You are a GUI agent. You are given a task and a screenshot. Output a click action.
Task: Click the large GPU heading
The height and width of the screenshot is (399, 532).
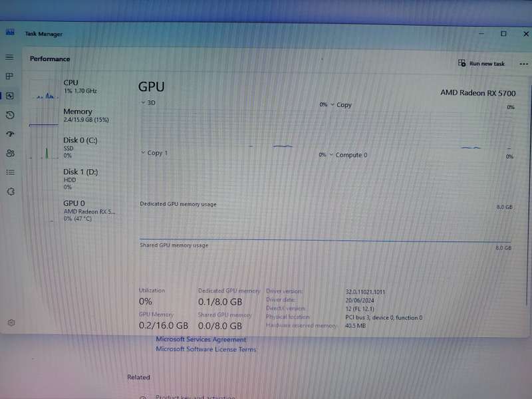[152, 87]
